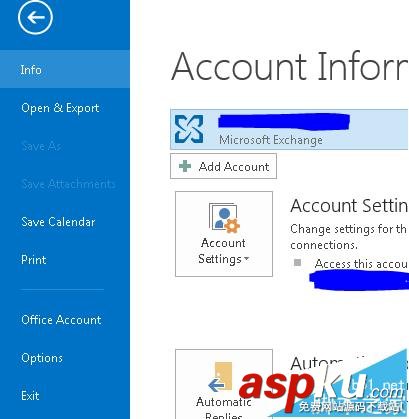409x419 pixels.
Task: Open the Automatic Replies button
Action: [224, 384]
